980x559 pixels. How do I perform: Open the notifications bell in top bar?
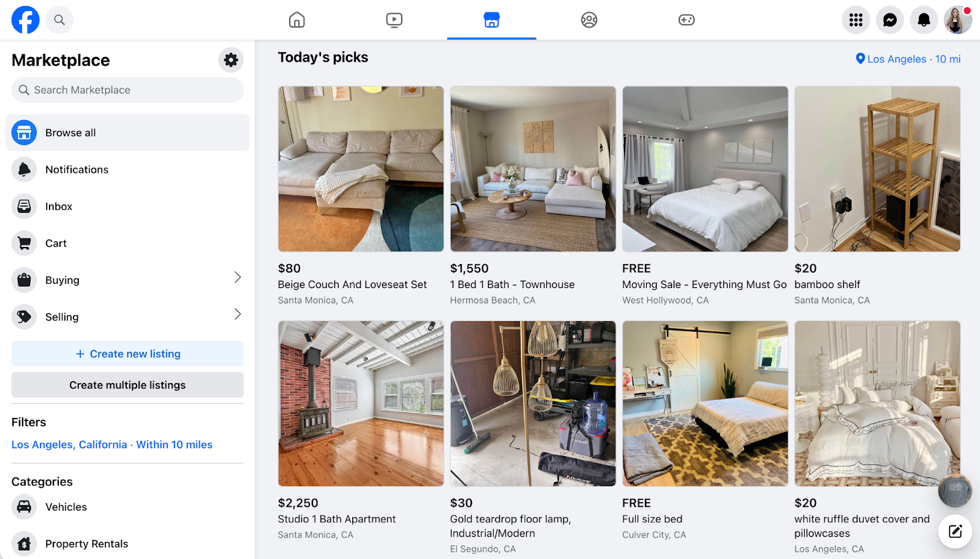pos(924,20)
